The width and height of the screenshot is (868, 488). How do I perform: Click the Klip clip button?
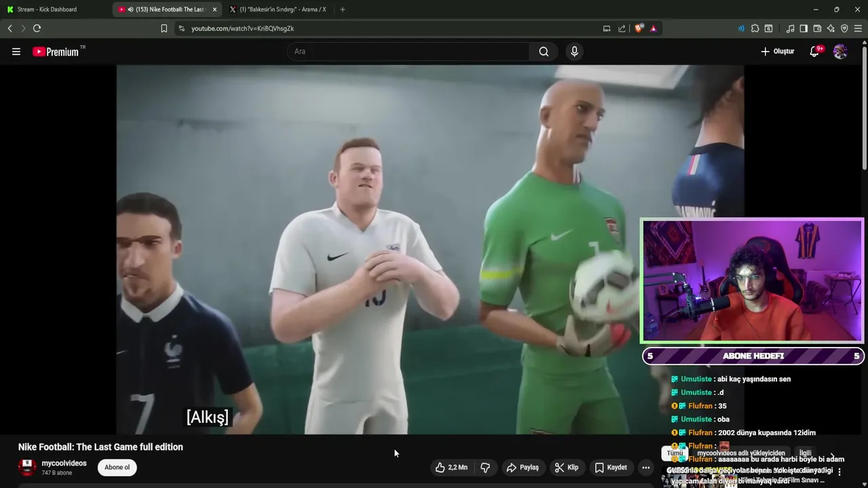point(566,468)
